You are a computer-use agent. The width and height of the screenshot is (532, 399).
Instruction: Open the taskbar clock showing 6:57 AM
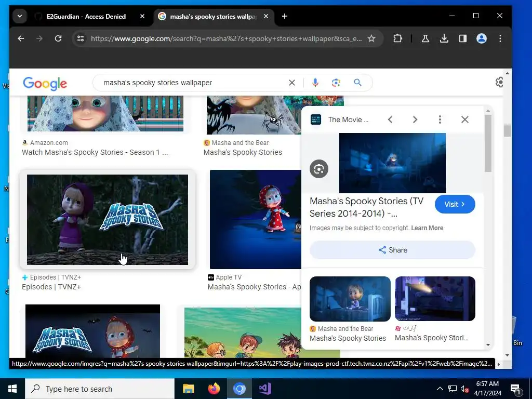[x=487, y=389]
